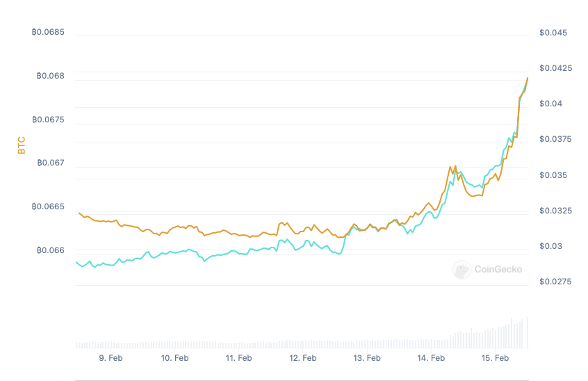588x381 pixels.
Task: Click the $0.045 USD axis label
Action: coord(553,33)
